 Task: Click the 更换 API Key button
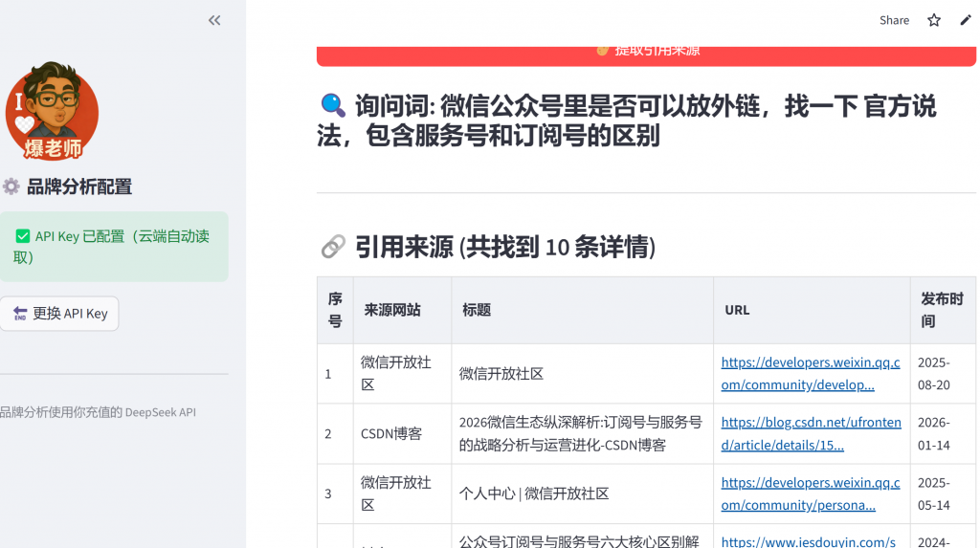tap(59, 314)
